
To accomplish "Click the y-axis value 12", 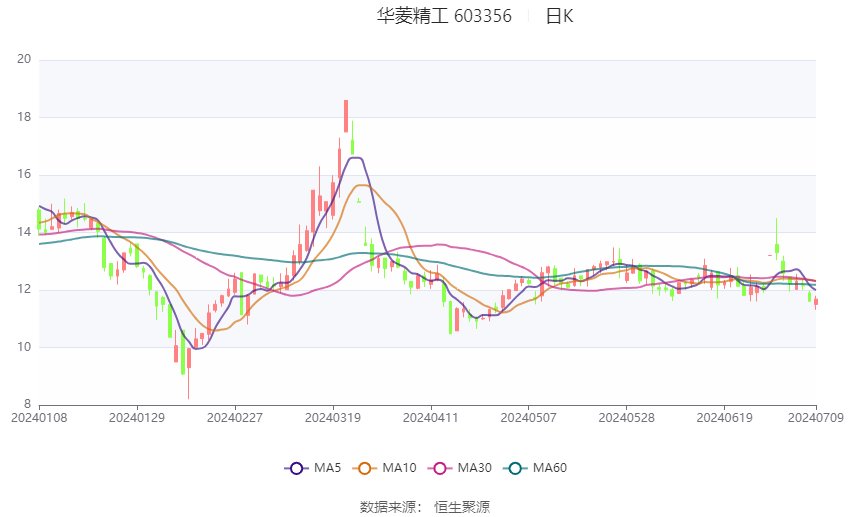I will [x=24, y=289].
